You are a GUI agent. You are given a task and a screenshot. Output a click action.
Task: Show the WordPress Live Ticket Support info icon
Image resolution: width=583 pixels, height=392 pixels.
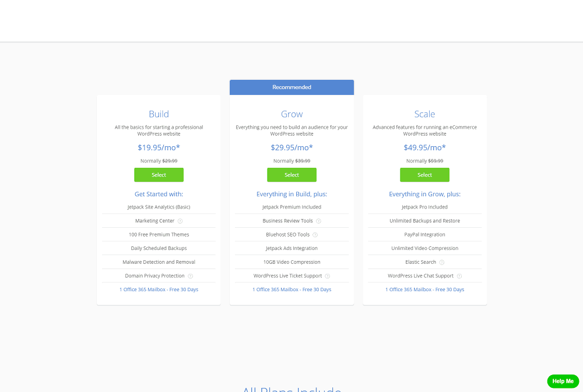[328, 276]
